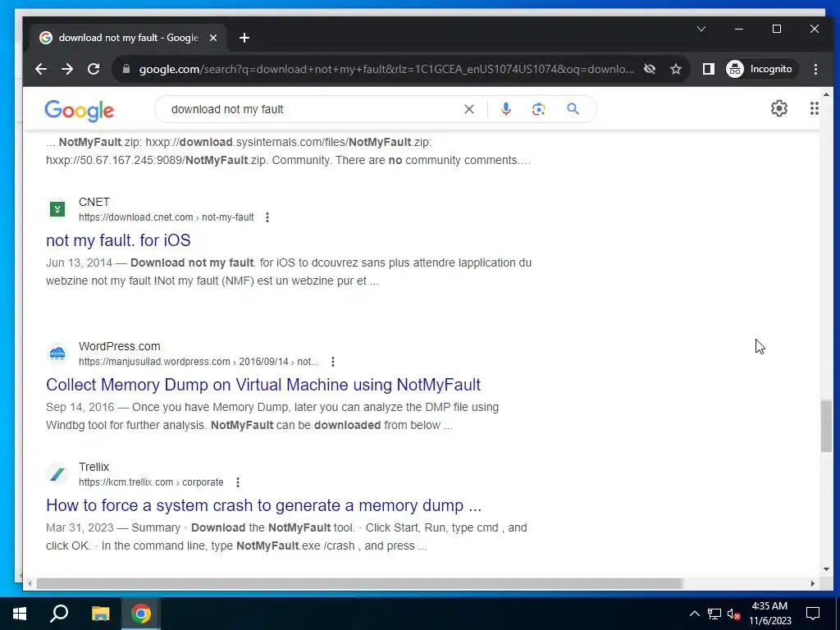Go forward using the forward arrow

point(67,69)
